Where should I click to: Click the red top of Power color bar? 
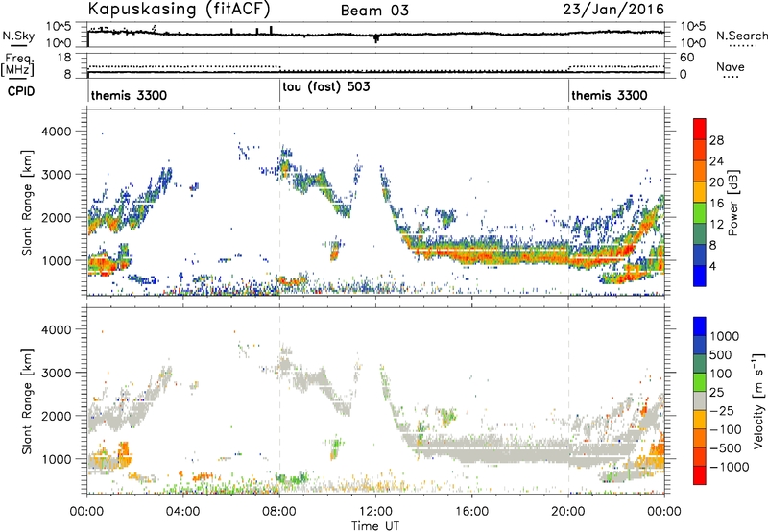700,129
